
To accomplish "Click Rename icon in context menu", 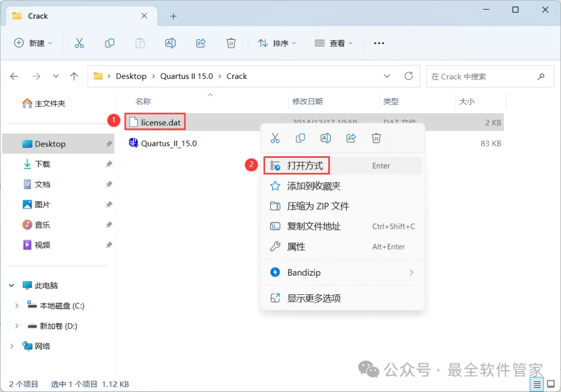I will (326, 138).
